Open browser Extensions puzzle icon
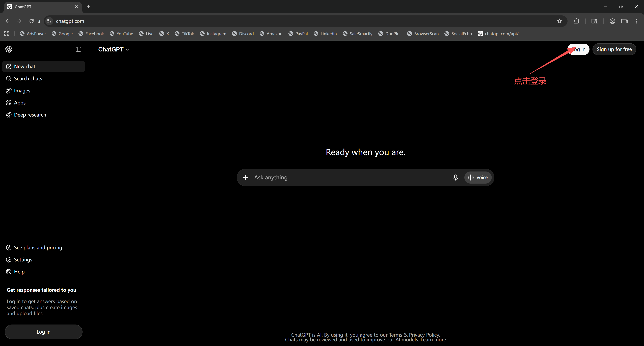The image size is (644, 346). coord(576,21)
